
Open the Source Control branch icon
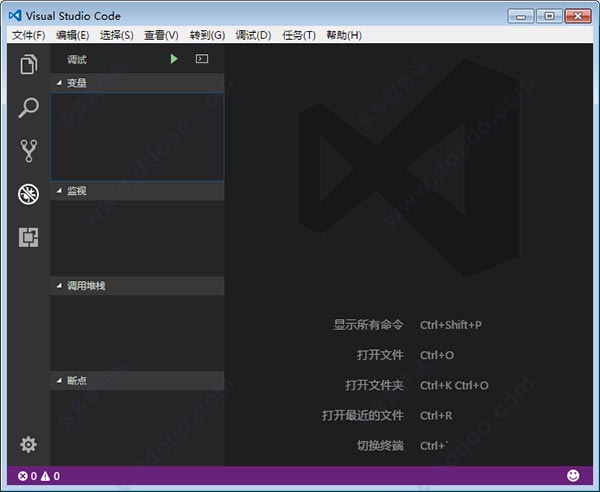point(29,150)
